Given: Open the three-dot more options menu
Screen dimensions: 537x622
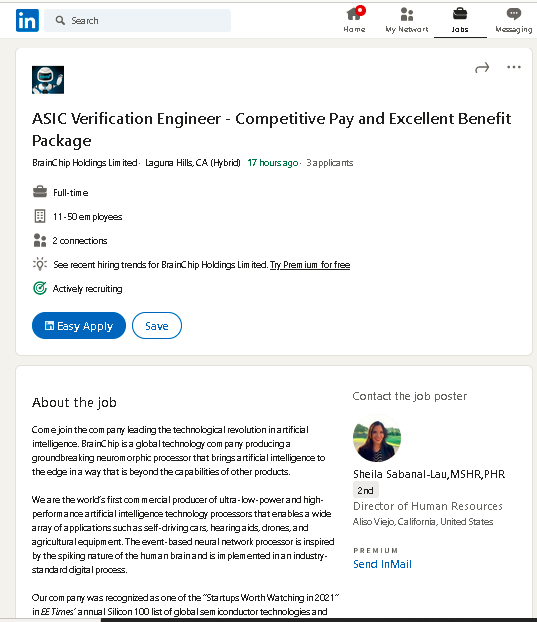Looking at the screenshot, I should (514, 67).
